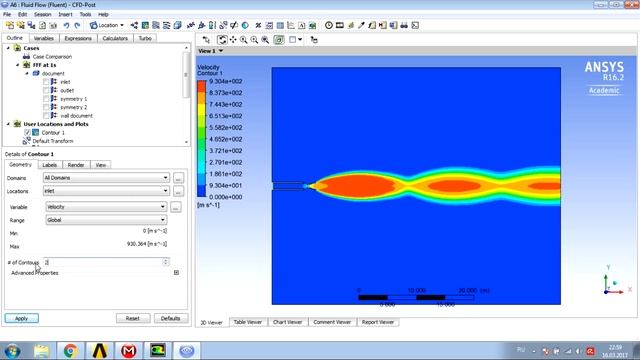Insert a Vector plot from toolbar
Image resolution: width=640 pixels, height=360 pixels.
134,25
